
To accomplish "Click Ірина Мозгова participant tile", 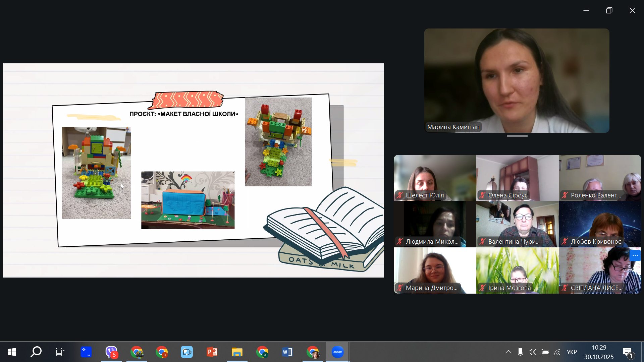I will [x=517, y=270].
